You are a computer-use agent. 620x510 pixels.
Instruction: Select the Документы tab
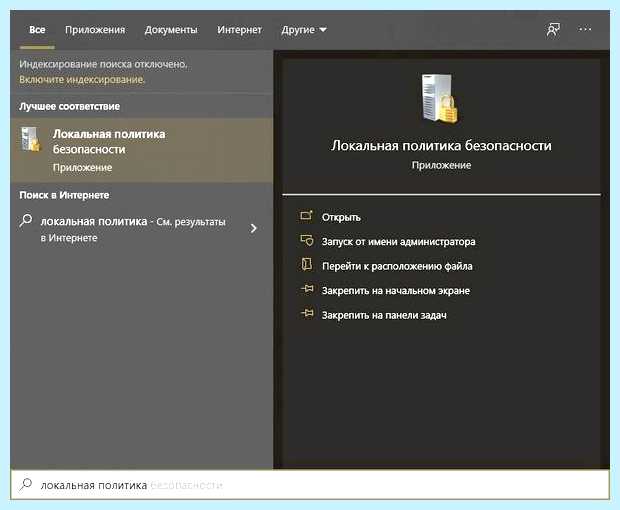(x=171, y=30)
